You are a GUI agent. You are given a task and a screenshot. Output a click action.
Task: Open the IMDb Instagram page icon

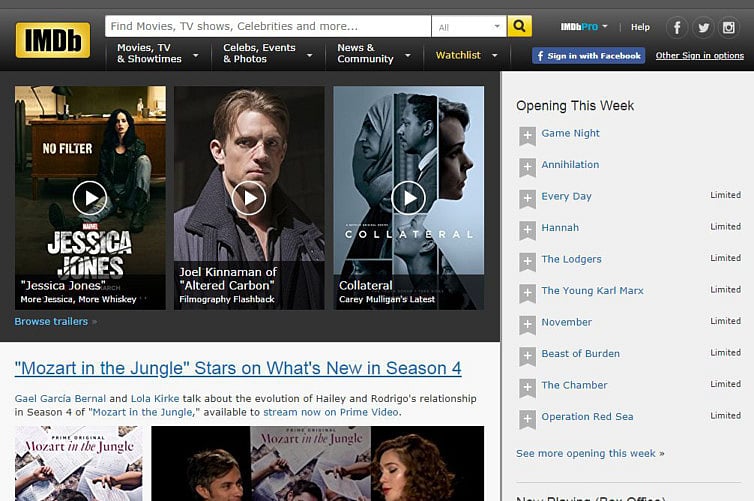(729, 28)
